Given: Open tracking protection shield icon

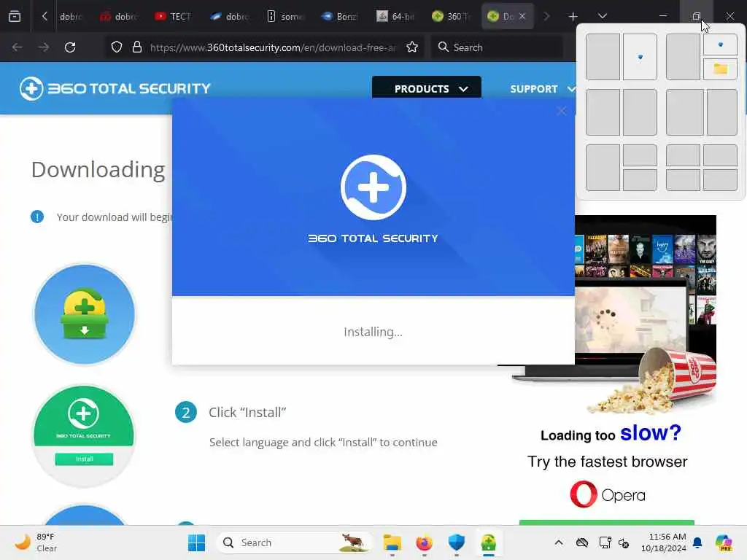Looking at the screenshot, I should click(x=117, y=47).
